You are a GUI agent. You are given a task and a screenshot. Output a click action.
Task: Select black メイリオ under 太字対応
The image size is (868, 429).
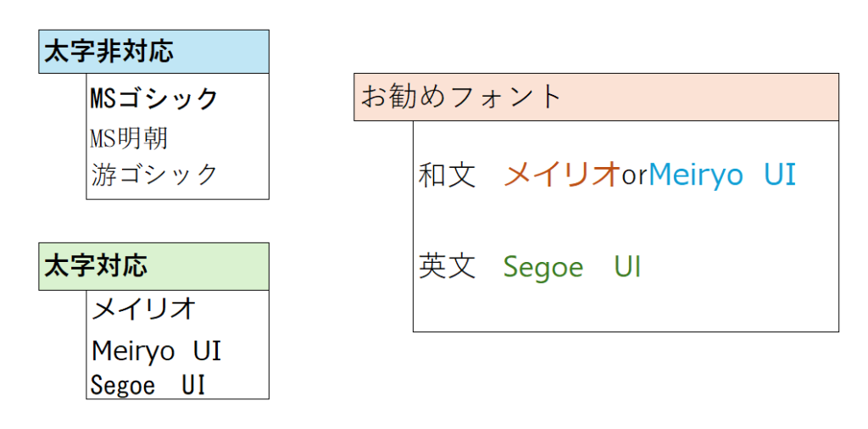pos(143,309)
